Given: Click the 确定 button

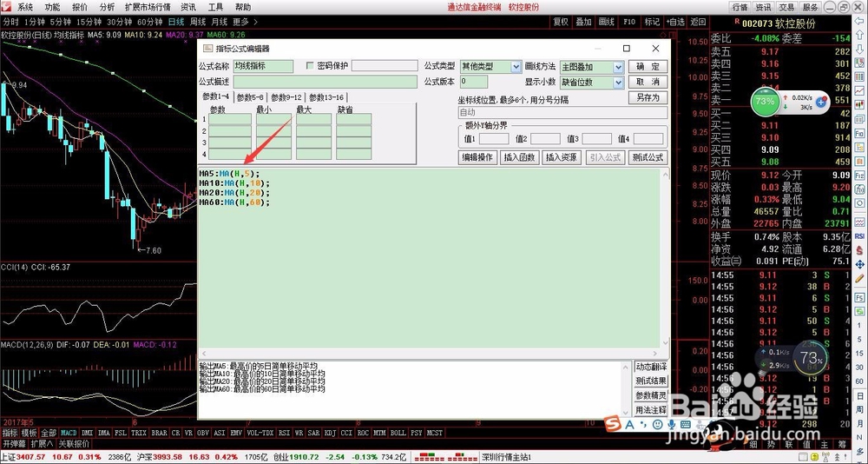Looking at the screenshot, I should point(648,67).
